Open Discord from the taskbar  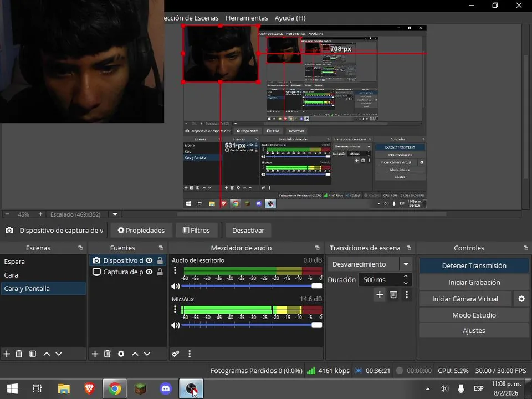click(166, 388)
